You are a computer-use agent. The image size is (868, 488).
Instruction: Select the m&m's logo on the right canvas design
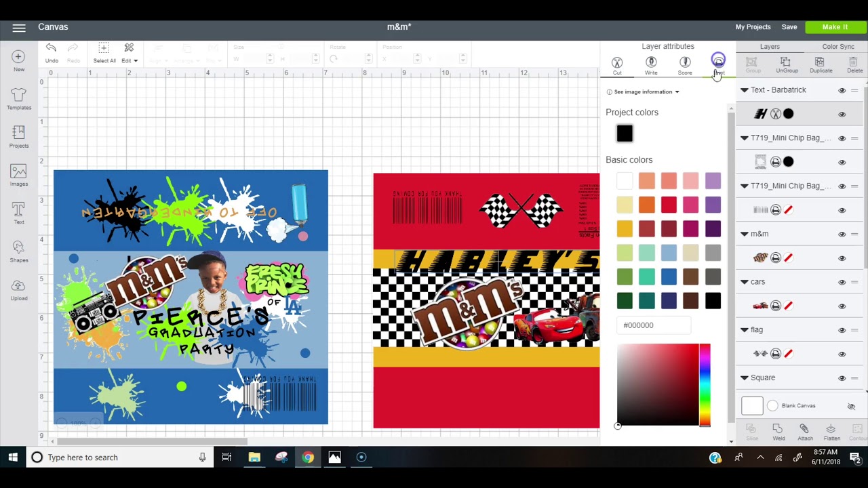(x=468, y=313)
